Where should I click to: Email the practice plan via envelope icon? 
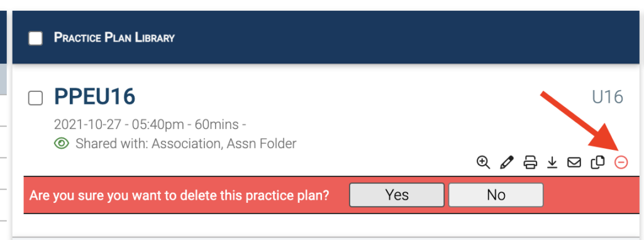pyautogui.click(x=574, y=163)
